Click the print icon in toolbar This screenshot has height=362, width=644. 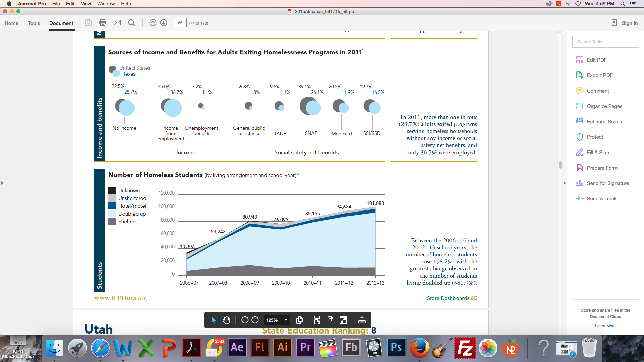(x=103, y=23)
